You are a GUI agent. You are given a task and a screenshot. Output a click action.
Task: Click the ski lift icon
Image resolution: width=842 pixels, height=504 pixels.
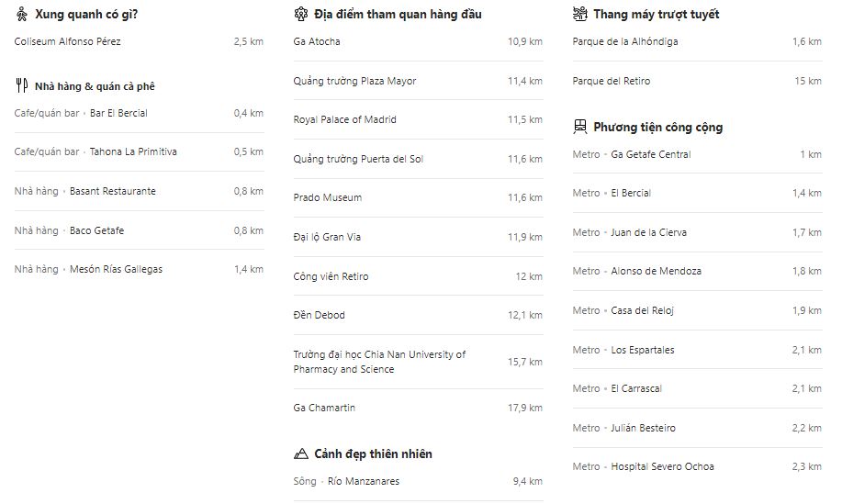tap(579, 14)
